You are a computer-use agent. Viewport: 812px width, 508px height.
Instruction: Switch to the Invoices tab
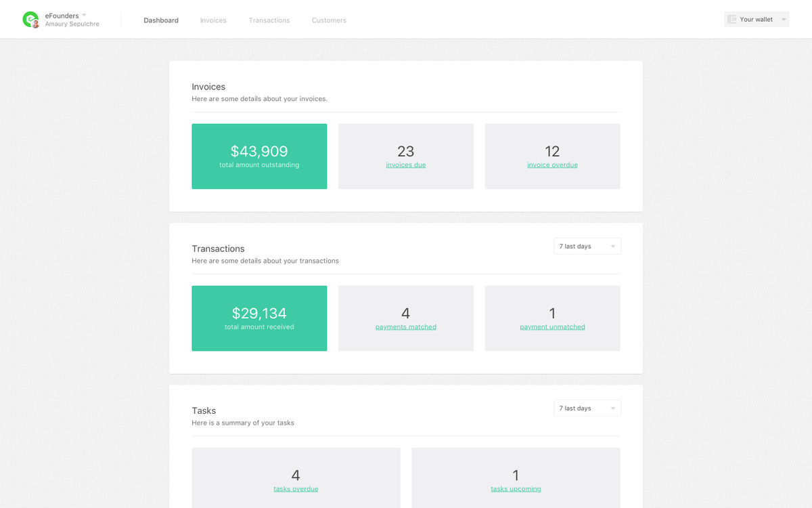click(213, 20)
